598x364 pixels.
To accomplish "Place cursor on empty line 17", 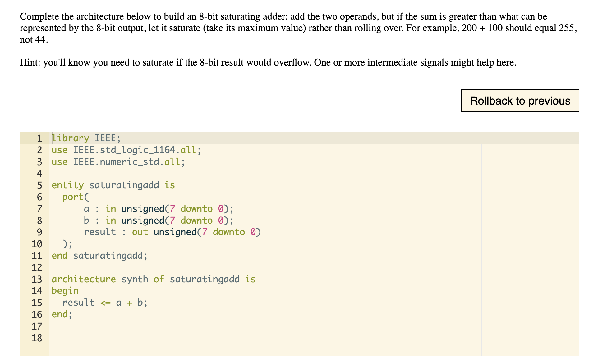I will tap(93, 326).
